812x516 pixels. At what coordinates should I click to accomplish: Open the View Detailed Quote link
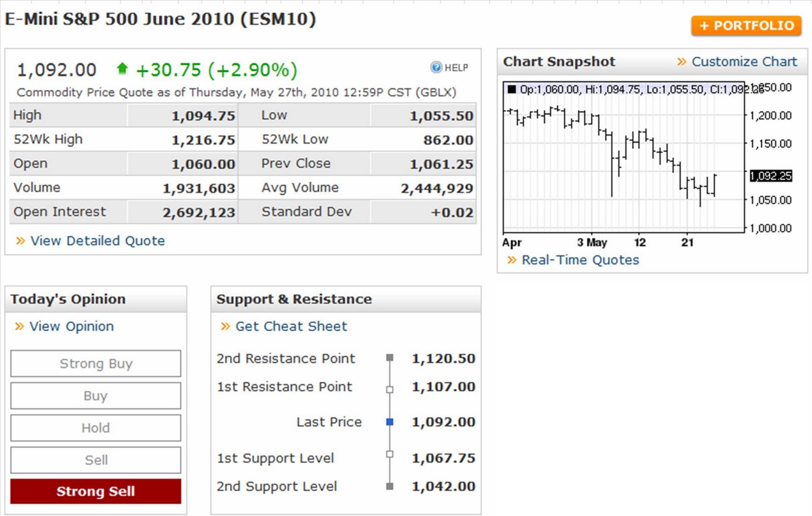click(x=97, y=241)
